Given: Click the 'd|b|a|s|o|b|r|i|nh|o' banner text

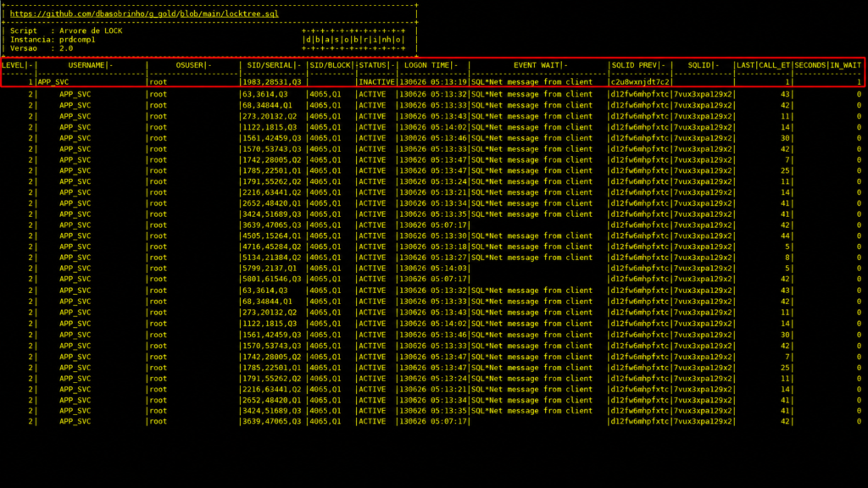Looking at the screenshot, I should (x=353, y=40).
